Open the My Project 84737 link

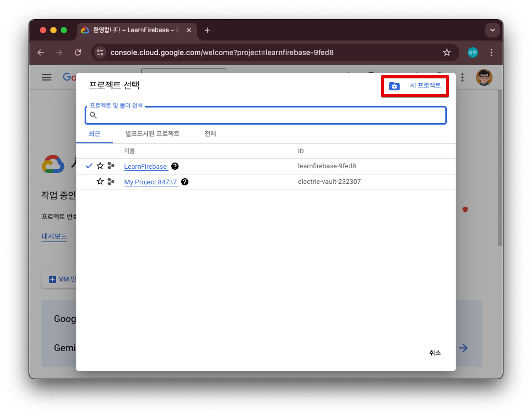pyautogui.click(x=151, y=182)
